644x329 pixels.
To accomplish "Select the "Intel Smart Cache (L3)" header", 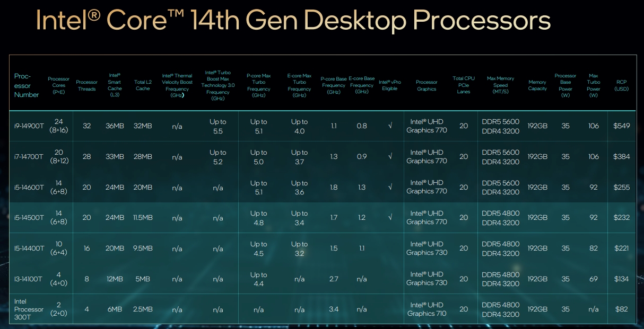I will click(115, 85).
